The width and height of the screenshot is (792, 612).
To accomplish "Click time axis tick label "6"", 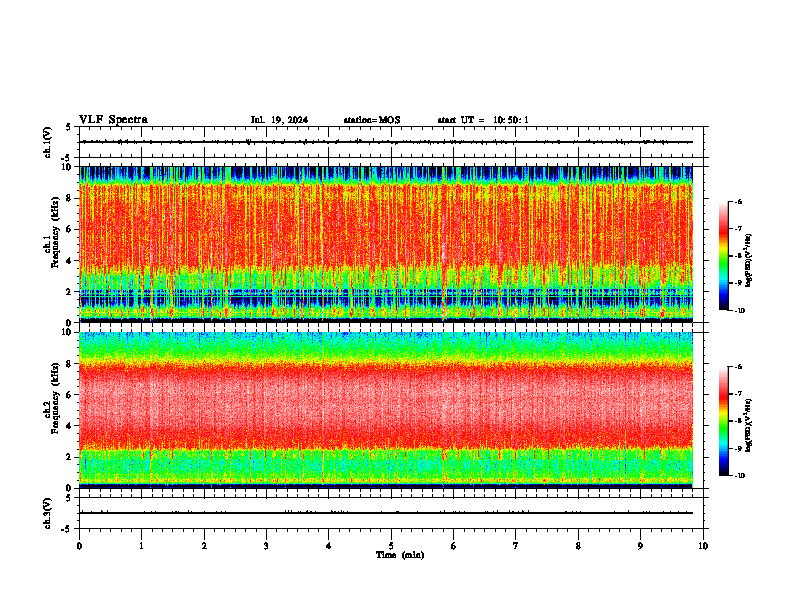I will pos(453,546).
